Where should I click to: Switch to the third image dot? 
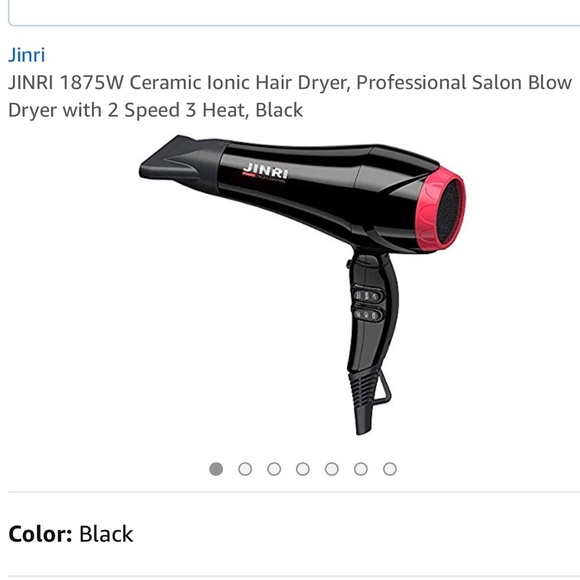pos(274,469)
